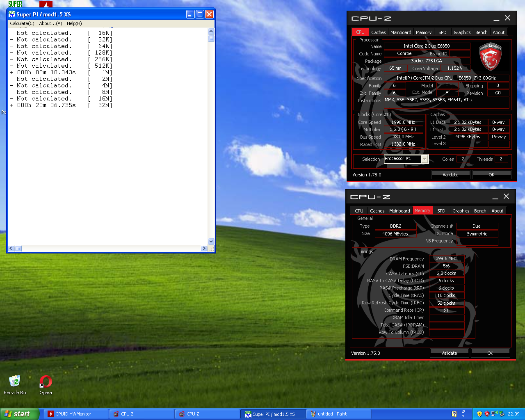Image resolution: width=525 pixels, height=420 pixels.
Task: Open the Start menu
Action: [19, 414]
